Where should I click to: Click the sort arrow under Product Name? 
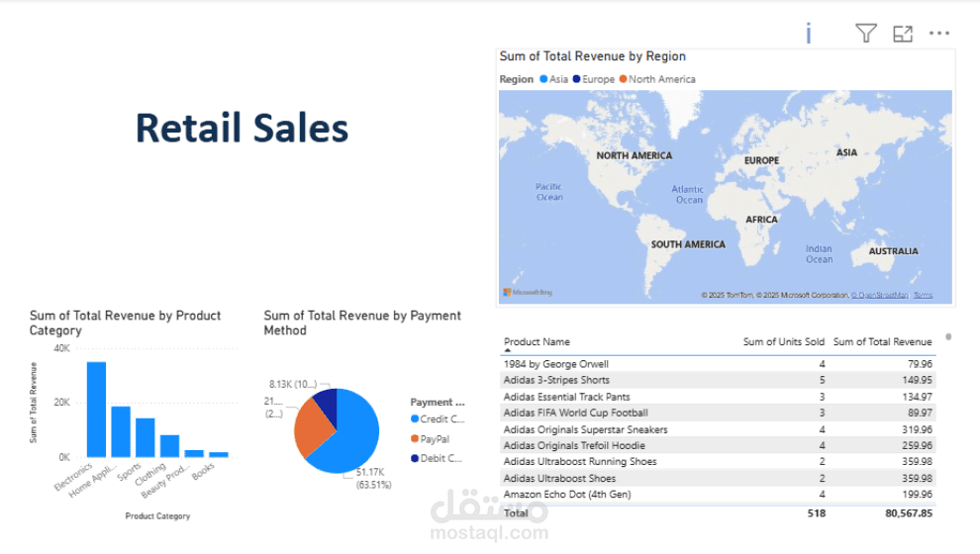508,350
